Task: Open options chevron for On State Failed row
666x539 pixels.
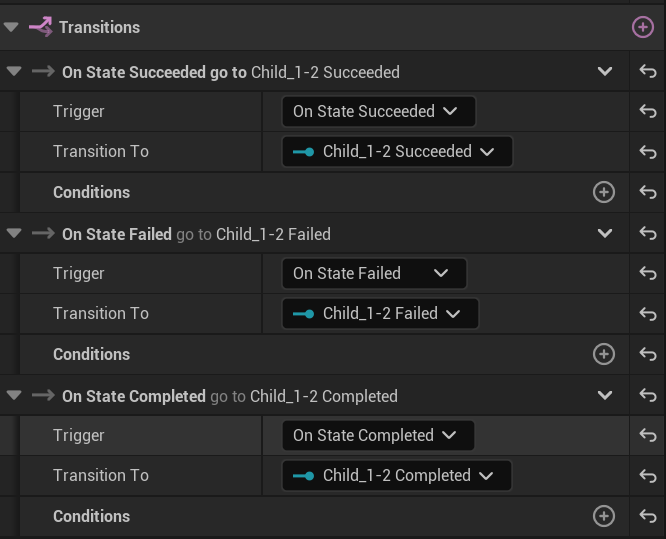Action: click(x=605, y=234)
